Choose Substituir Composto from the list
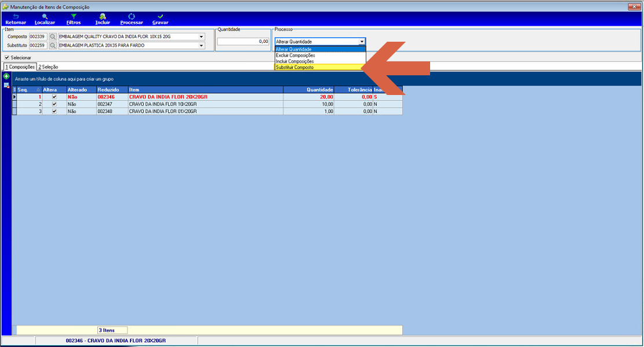Image resolution: width=644 pixels, height=347 pixels. point(320,67)
